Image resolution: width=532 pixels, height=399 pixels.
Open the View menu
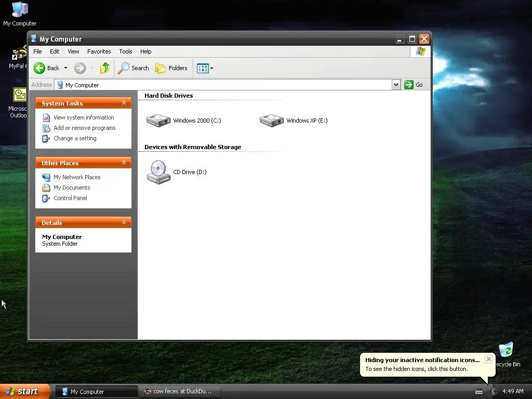click(73, 51)
